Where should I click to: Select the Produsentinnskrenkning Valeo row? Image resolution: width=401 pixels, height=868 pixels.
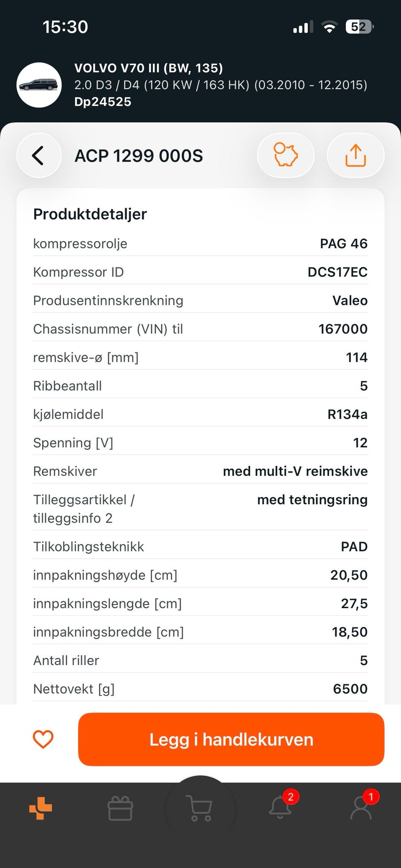point(200,300)
